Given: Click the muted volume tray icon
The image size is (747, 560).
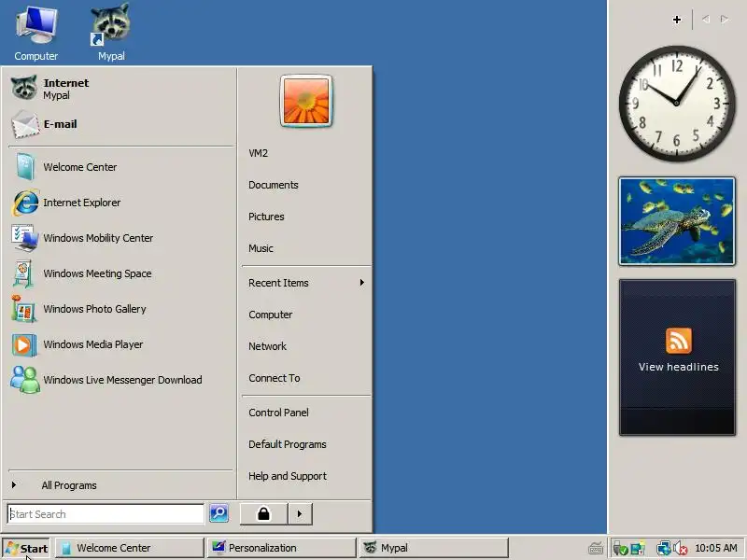Looking at the screenshot, I should pyautogui.click(x=681, y=549).
